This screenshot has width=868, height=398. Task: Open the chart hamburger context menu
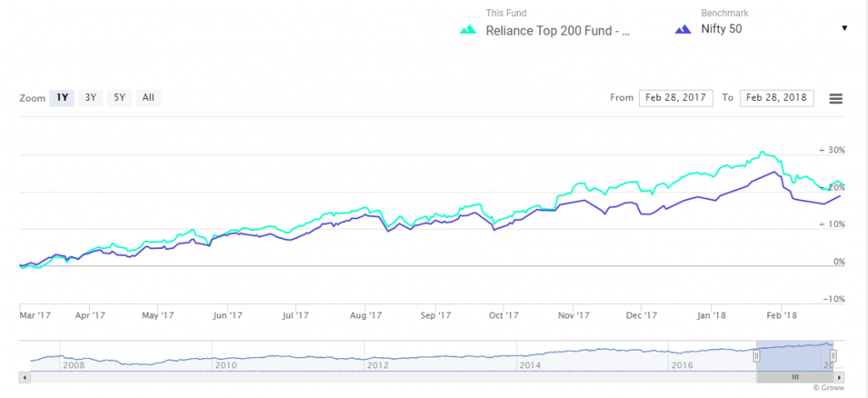pos(835,98)
